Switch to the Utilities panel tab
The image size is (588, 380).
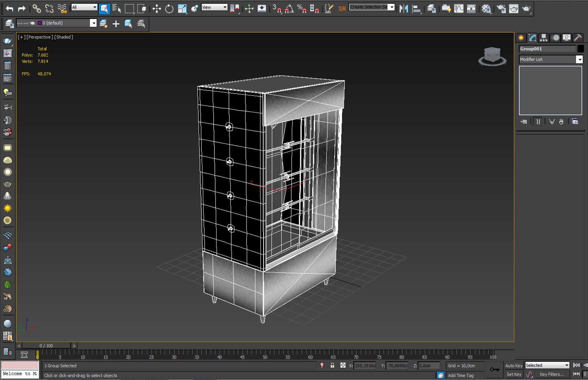tap(578, 38)
